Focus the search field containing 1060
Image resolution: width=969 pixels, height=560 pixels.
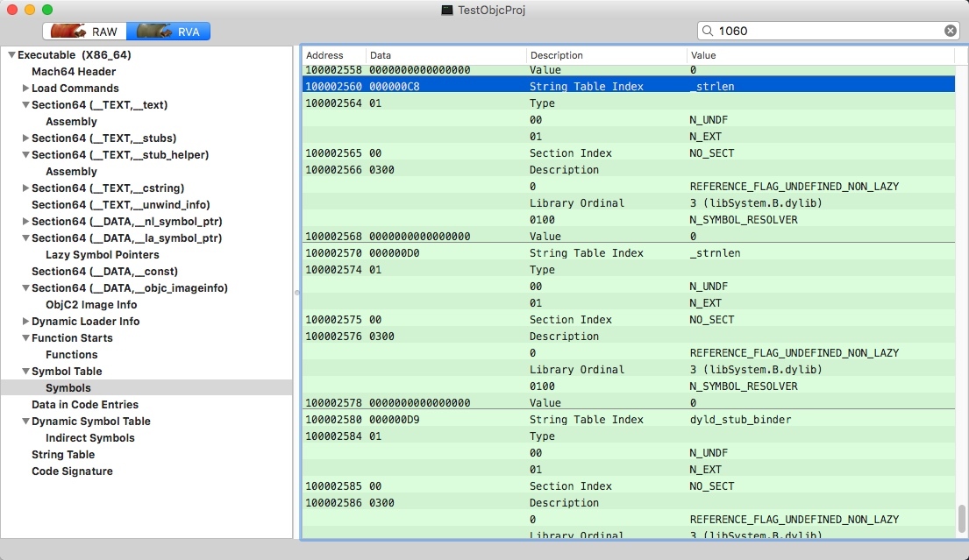[828, 31]
